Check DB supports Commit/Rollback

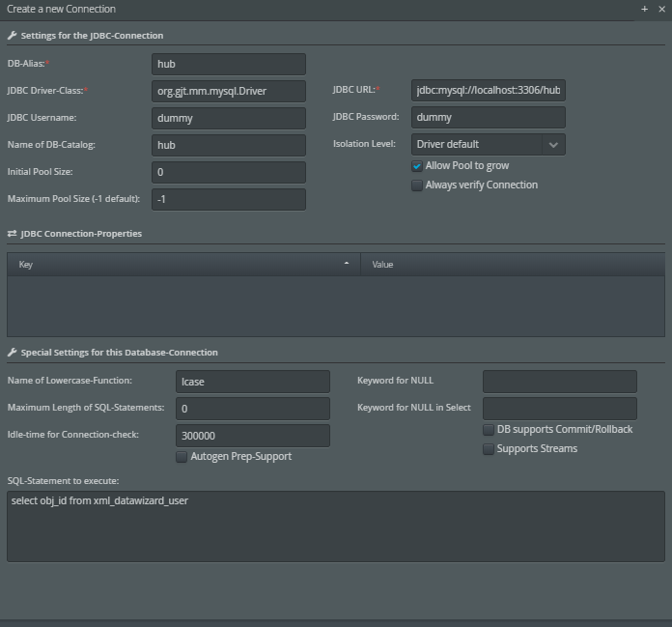pos(489,430)
